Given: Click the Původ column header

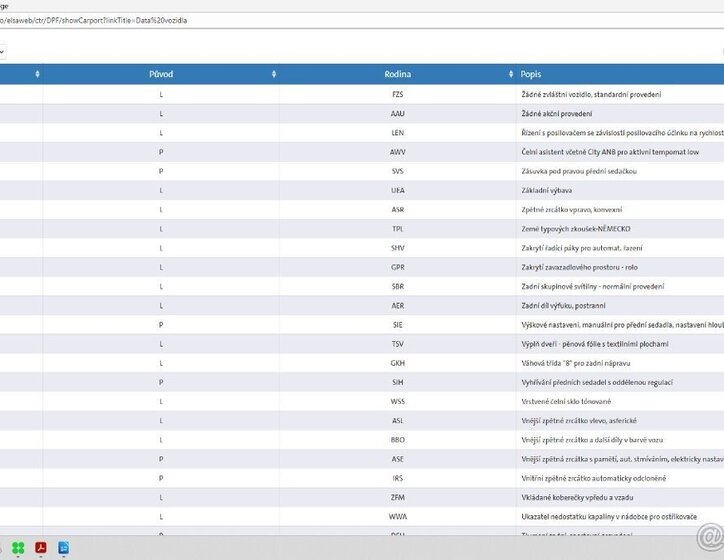Looking at the screenshot, I should tap(160, 74).
